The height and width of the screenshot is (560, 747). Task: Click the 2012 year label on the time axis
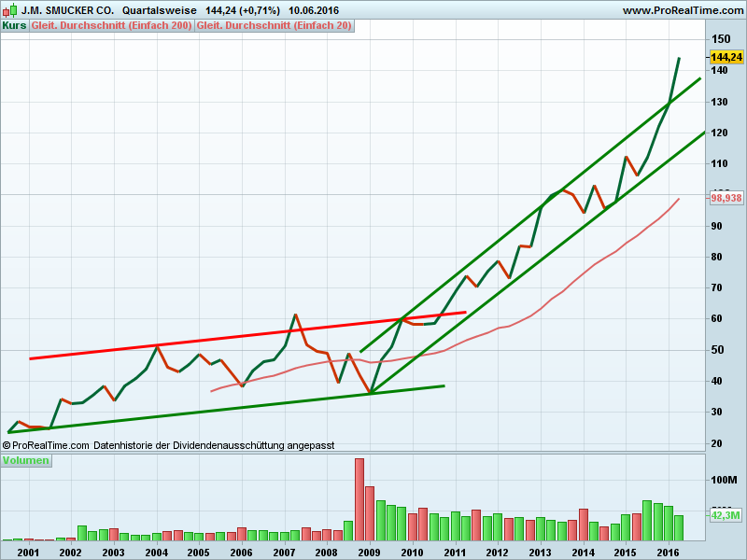point(498,553)
